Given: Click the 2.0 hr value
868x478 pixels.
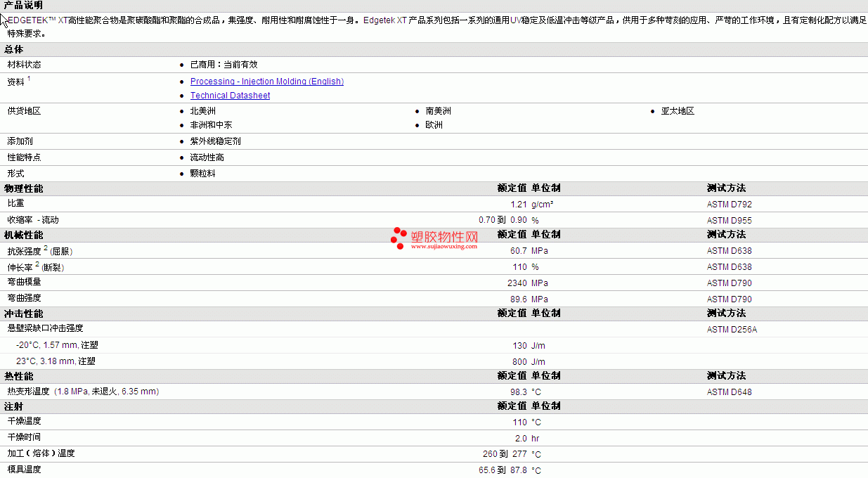Looking at the screenshot, I should point(527,439).
